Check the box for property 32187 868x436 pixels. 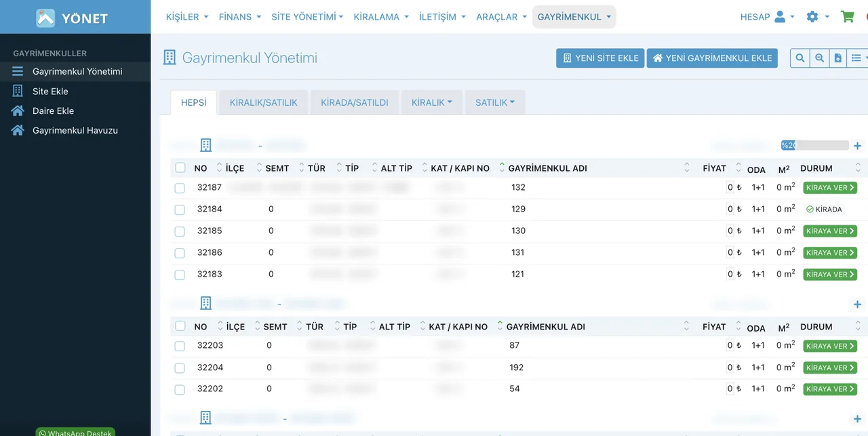[180, 188]
